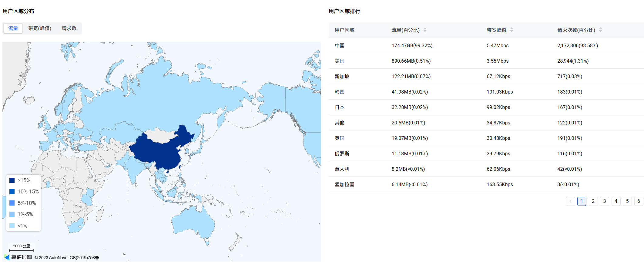Switch to the 请求数 tab

69,28
